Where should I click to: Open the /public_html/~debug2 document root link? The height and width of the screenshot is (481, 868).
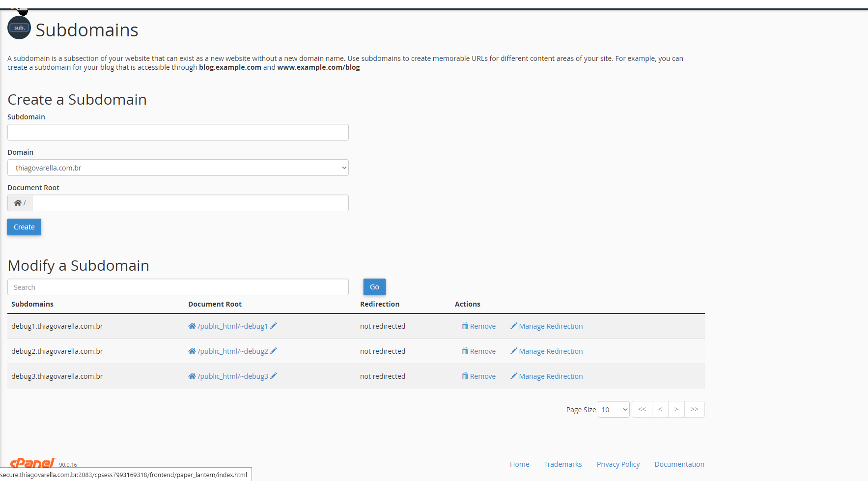(233, 351)
